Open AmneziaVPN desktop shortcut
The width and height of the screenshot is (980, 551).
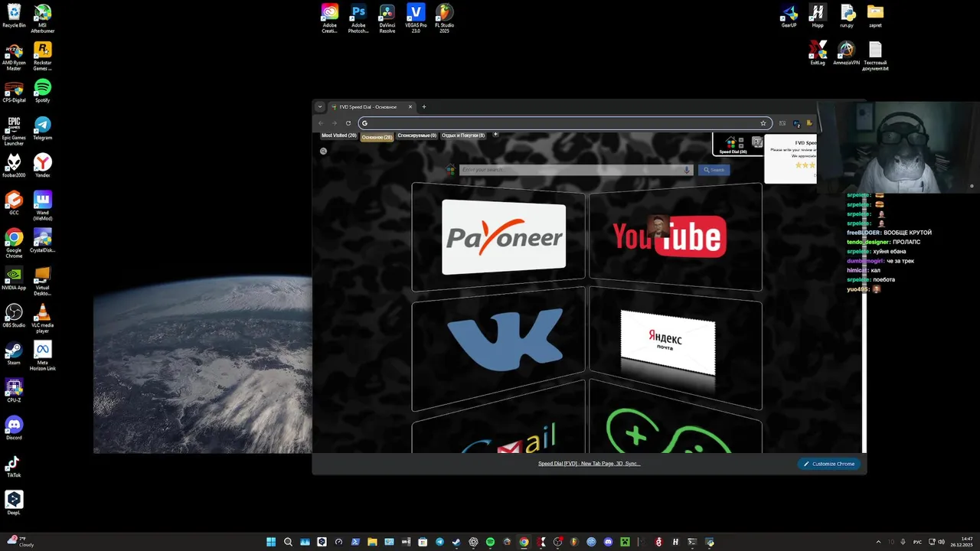click(x=846, y=54)
